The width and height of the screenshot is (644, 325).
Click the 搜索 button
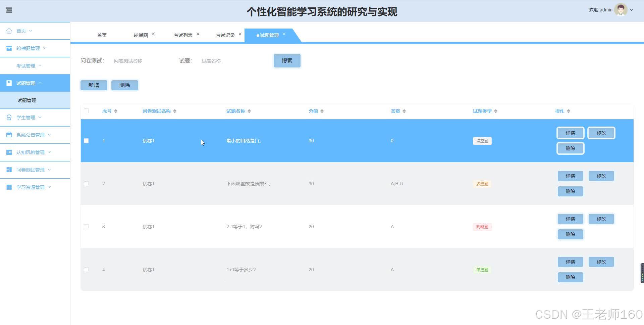click(x=287, y=61)
